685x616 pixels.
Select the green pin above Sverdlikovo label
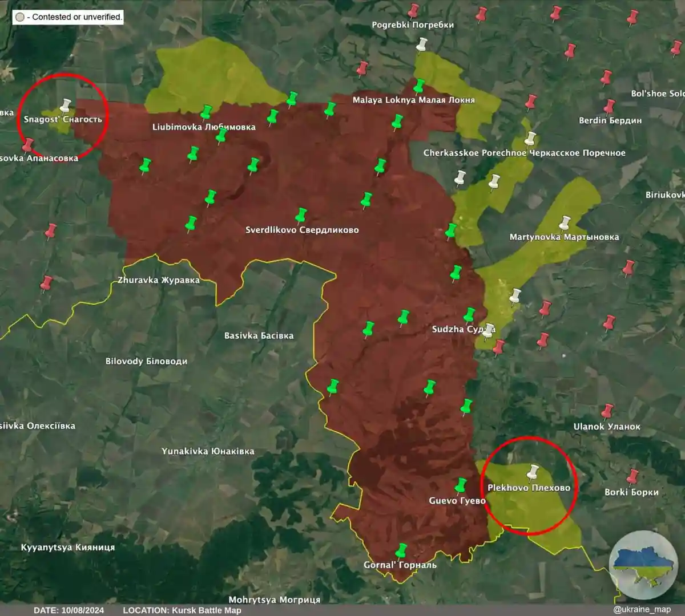(x=301, y=216)
